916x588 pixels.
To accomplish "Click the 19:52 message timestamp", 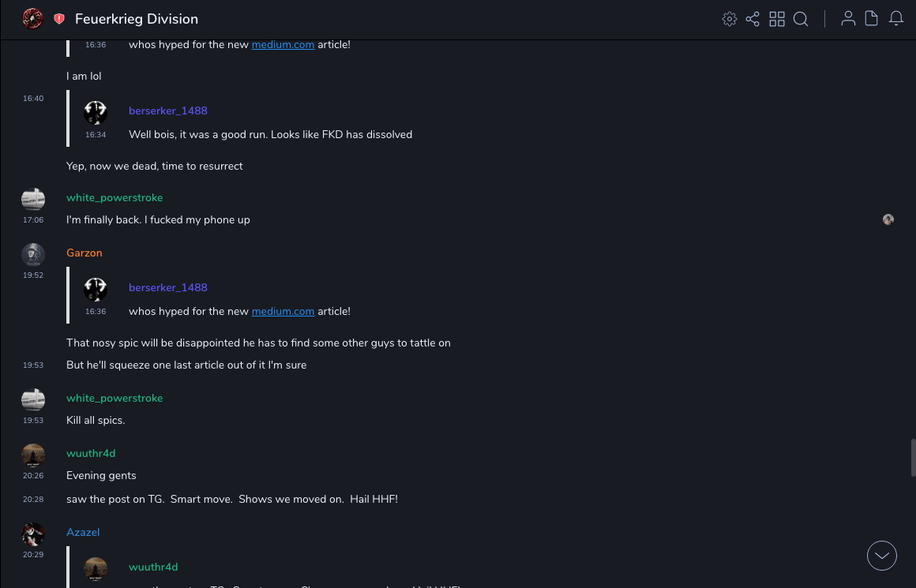I will coord(33,275).
